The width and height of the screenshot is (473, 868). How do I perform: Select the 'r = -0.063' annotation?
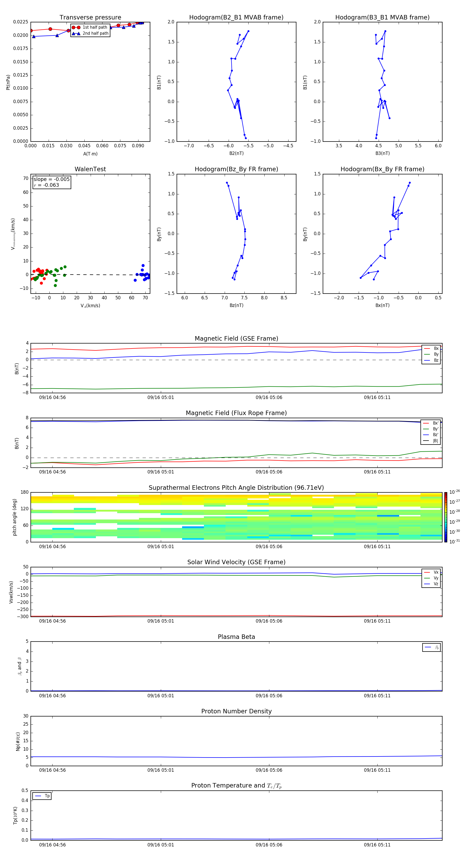click(x=47, y=185)
